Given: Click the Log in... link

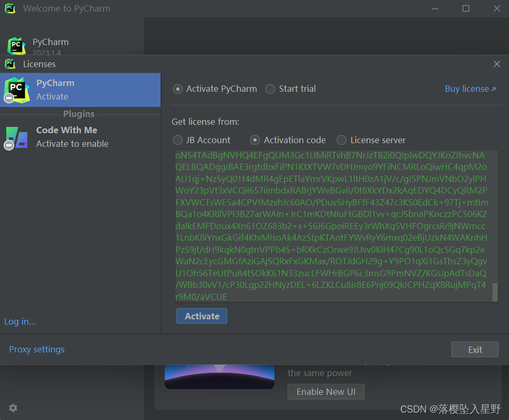Looking at the screenshot, I should [x=20, y=322].
